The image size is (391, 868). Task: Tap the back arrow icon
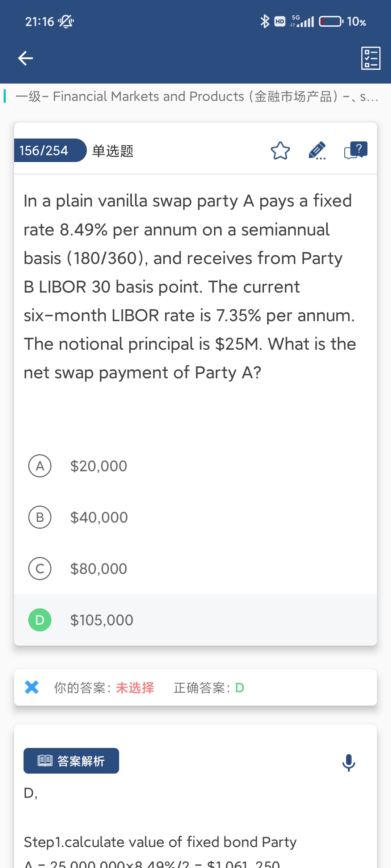coord(25,58)
